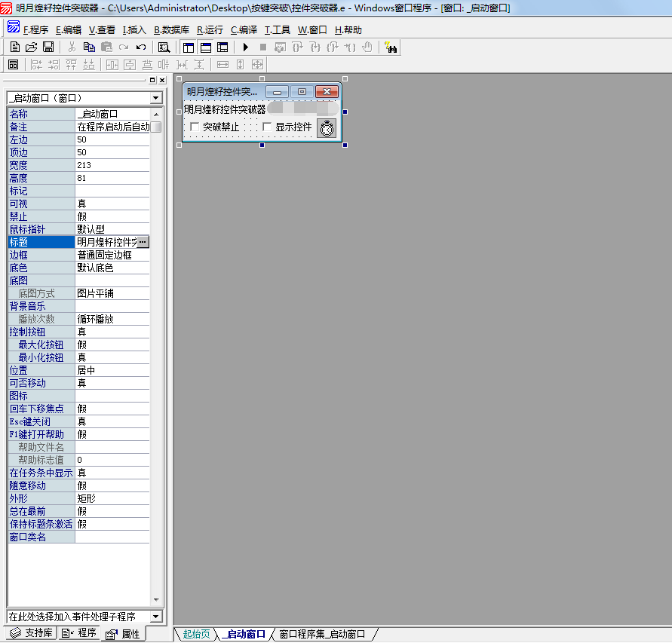Click the 底色 property value field
The image size is (672, 643).
click(x=112, y=268)
